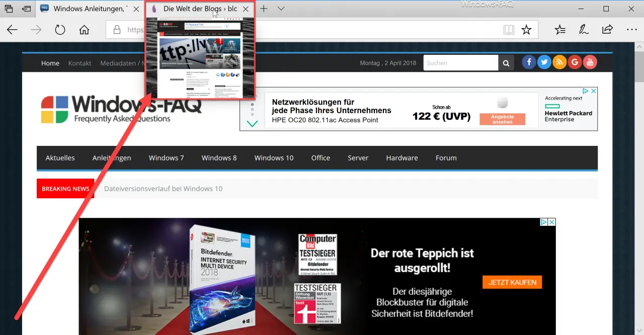Visit the Facebook page icon
This screenshot has height=335, width=644.
point(529,62)
